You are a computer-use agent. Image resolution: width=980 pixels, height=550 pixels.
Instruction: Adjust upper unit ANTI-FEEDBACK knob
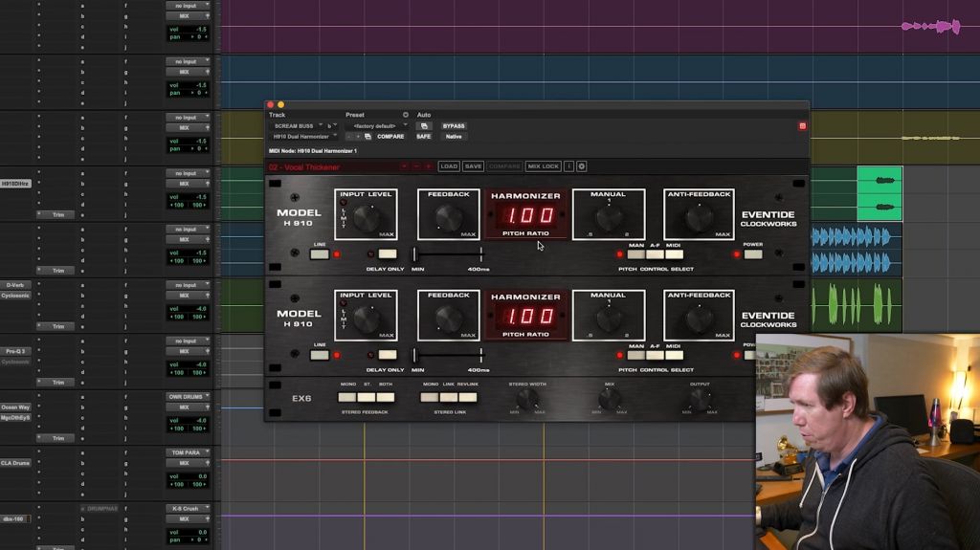tap(699, 218)
